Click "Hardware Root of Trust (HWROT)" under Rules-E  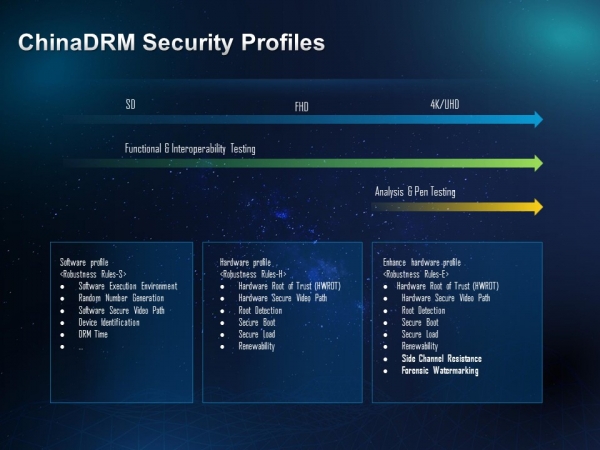tap(448, 286)
